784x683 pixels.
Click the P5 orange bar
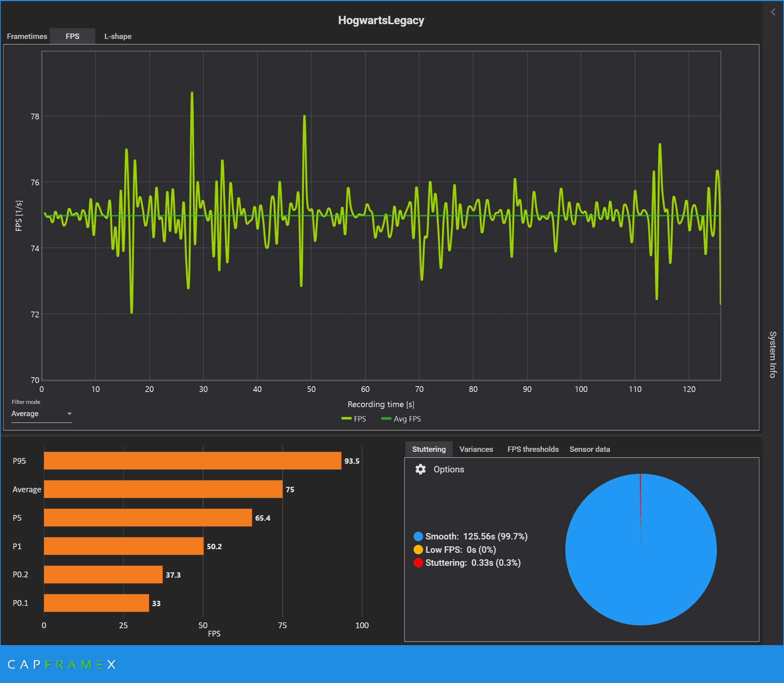[148, 517]
